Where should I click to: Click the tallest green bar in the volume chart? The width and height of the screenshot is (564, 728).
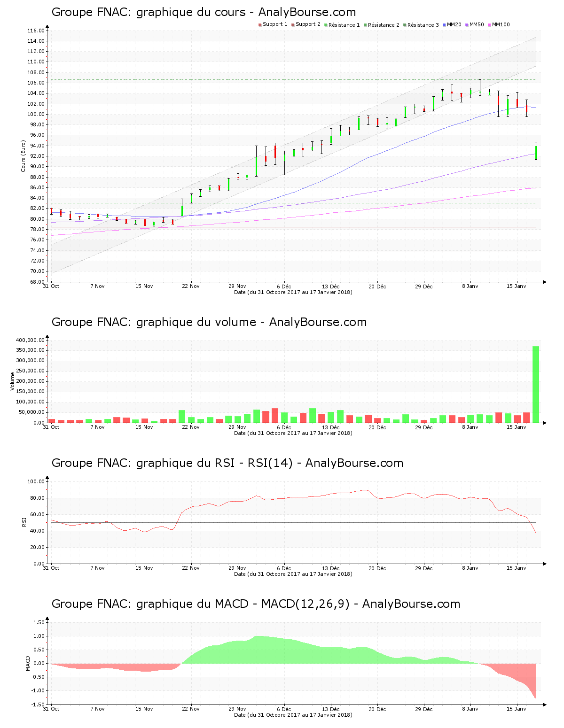tap(536, 384)
